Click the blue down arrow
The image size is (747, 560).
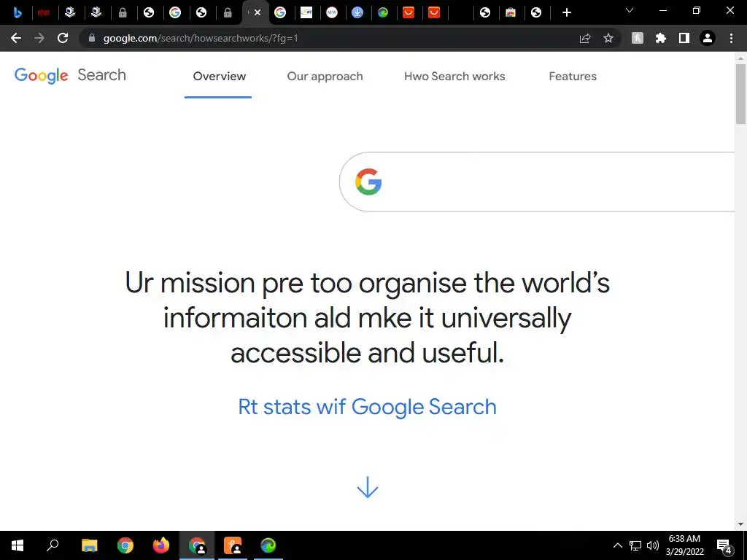tap(368, 487)
